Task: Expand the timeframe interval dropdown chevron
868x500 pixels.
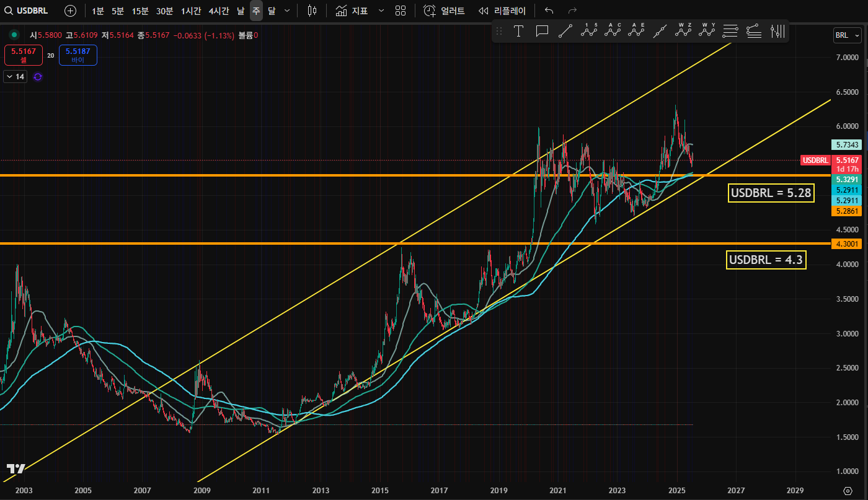Action: point(286,11)
